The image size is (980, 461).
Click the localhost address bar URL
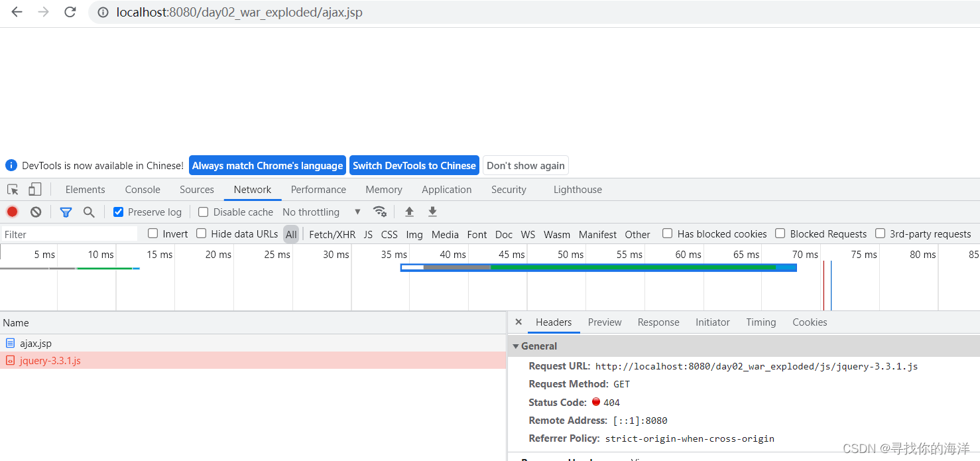[239, 13]
